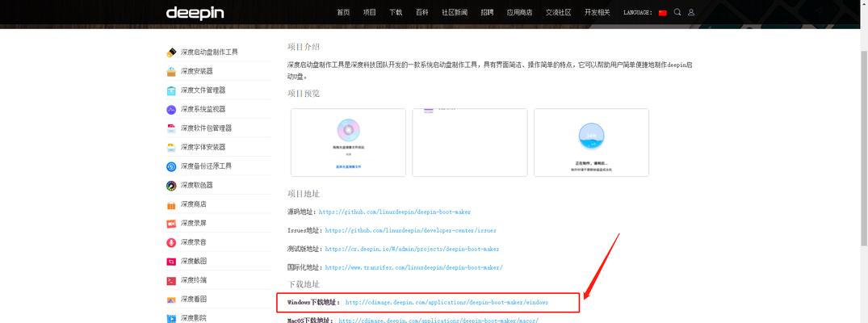
Task: Open the 正在制作 progress preview thumbnail
Action: [591, 142]
